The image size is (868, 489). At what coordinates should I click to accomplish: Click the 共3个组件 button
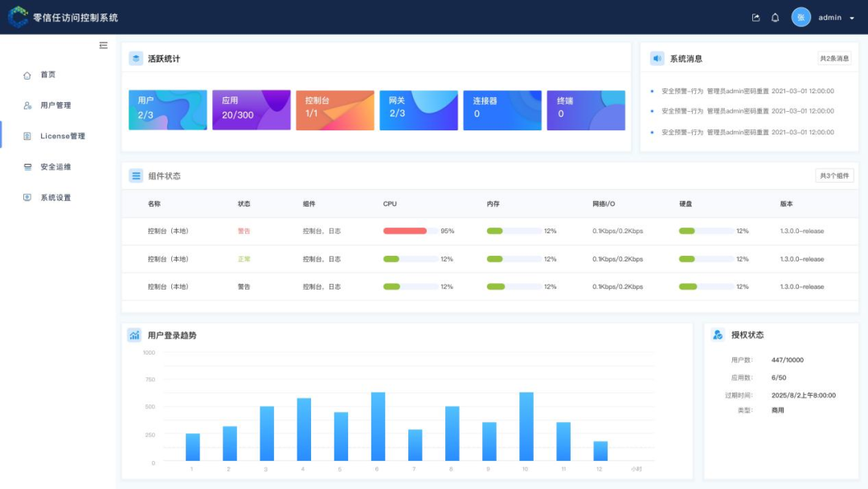tap(834, 175)
